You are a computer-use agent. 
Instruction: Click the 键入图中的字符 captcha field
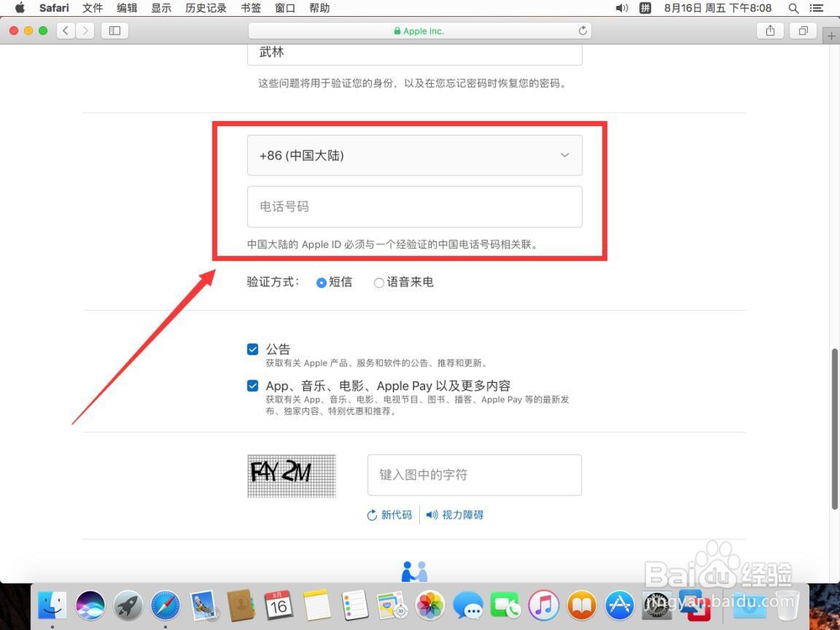[475, 475]
